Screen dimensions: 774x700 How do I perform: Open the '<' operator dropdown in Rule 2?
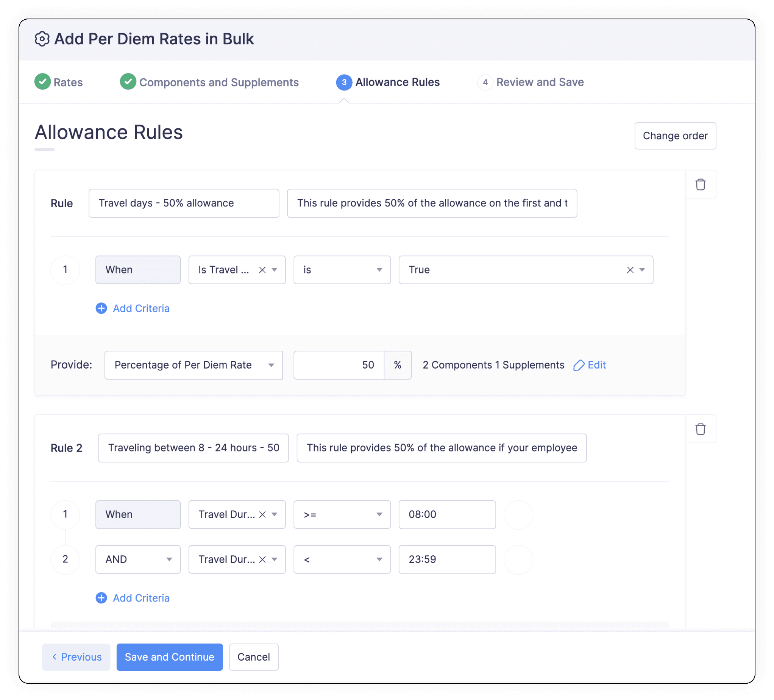click(342, 559)
